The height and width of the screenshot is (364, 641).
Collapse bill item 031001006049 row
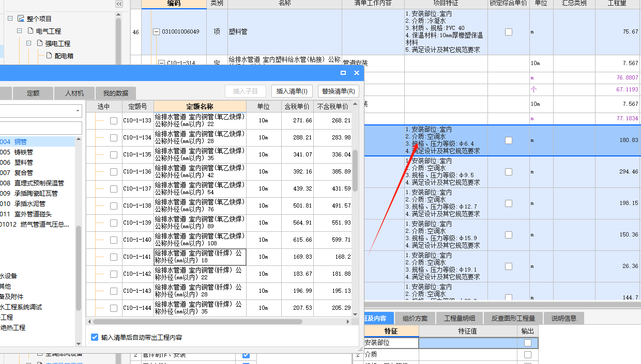pyautogui.click(x=157, y=32)
